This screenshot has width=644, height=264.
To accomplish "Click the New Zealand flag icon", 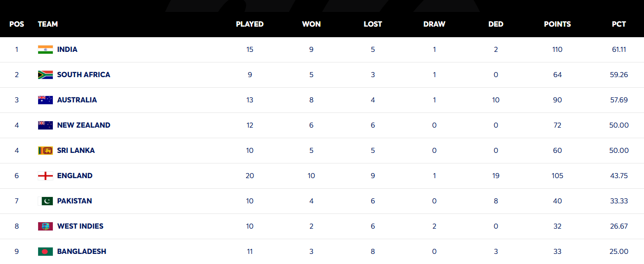I will coord(45,125).
